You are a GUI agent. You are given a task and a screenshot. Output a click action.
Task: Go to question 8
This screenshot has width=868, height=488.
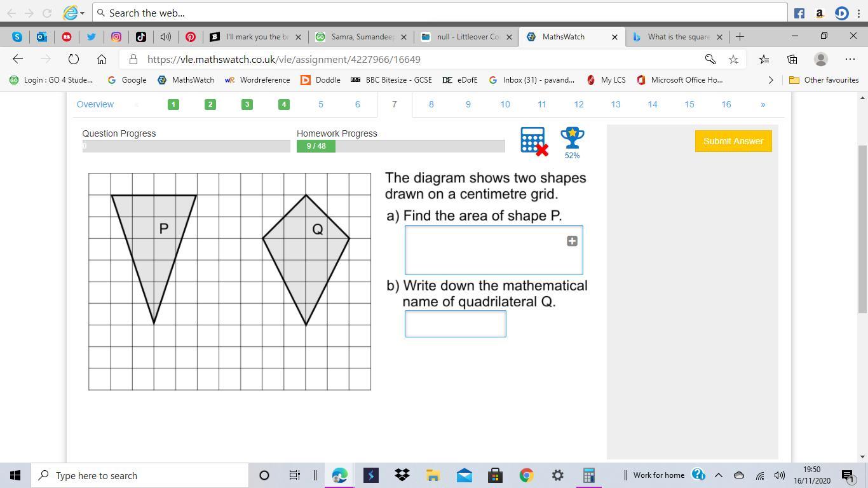point(431,104)
